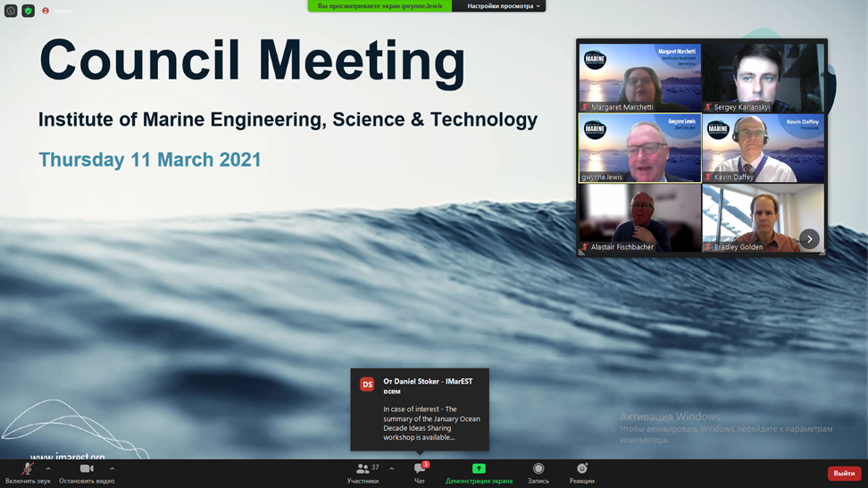The height and width of the screenshot is (488, 868).
Task: Open the Чат chat panel
Action: pyautogui.click(x=420, y=474)
